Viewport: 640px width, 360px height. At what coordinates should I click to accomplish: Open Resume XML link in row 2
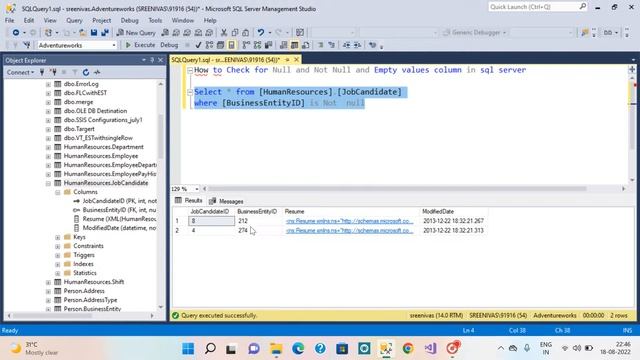(x=350, y=231)
